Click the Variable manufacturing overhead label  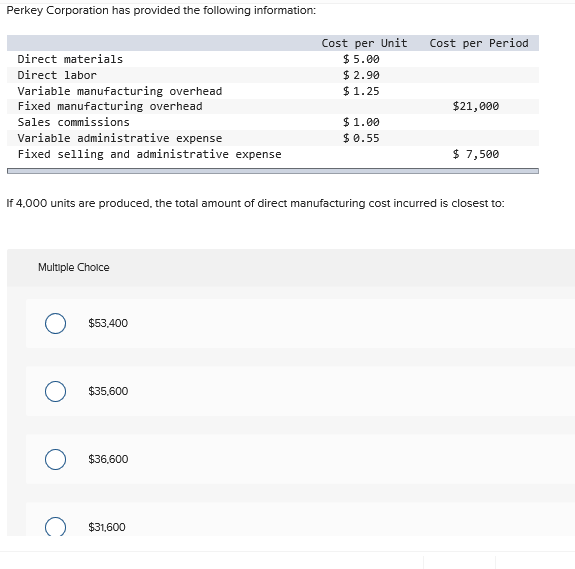[120, 91]
